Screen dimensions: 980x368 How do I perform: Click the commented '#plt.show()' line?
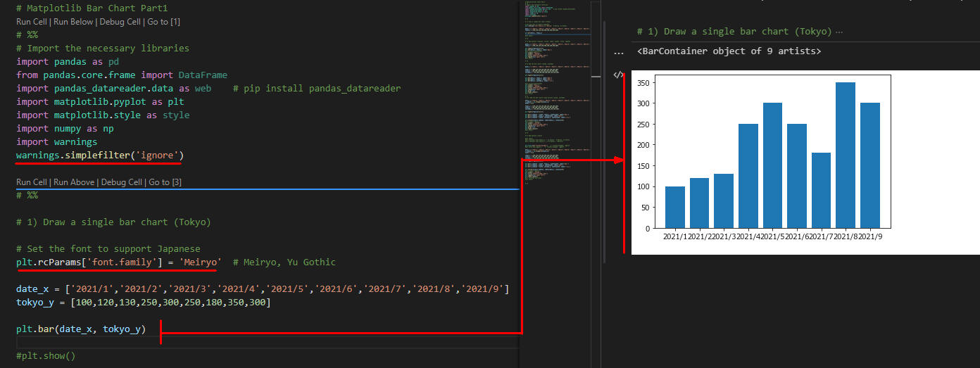click(46, 355)
